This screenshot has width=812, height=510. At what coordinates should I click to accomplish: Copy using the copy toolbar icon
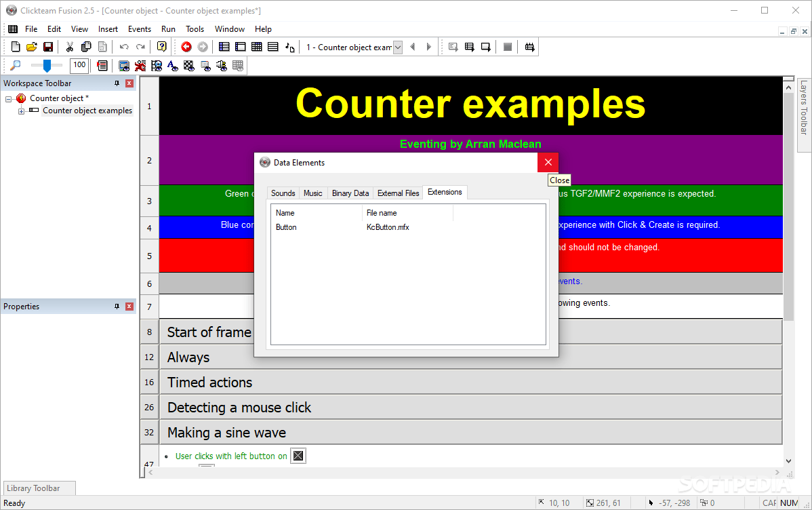[86, 47]
